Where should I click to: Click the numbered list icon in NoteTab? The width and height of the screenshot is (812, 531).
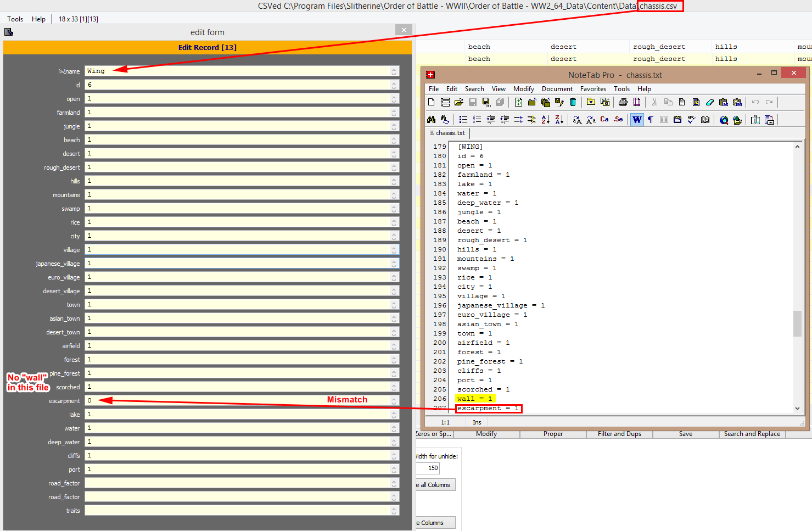477,120
